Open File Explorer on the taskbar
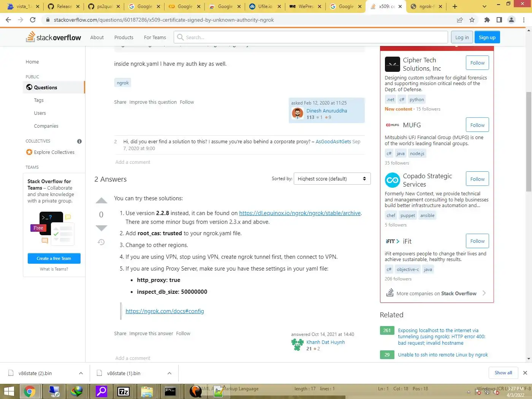The height and width of the screenshot is (399, 532). click(x=147, y=391)
